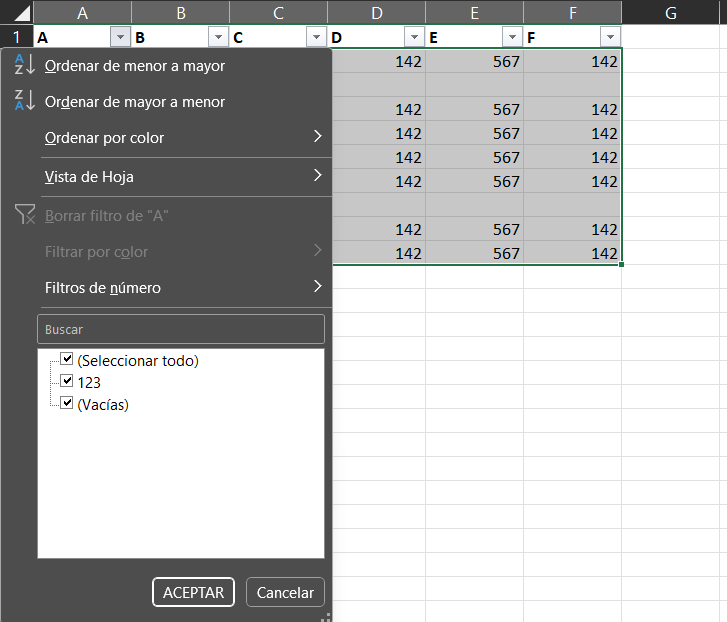727x622 pixels.
Task: Expand the Ordenar por color submenu arrow
Action: click(x=318, y=136)
